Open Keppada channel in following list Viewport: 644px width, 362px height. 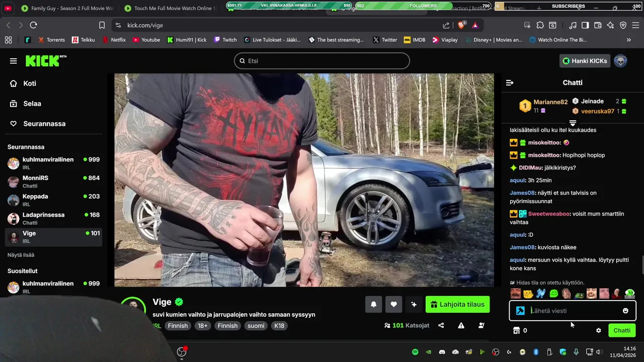click(53, 200)
